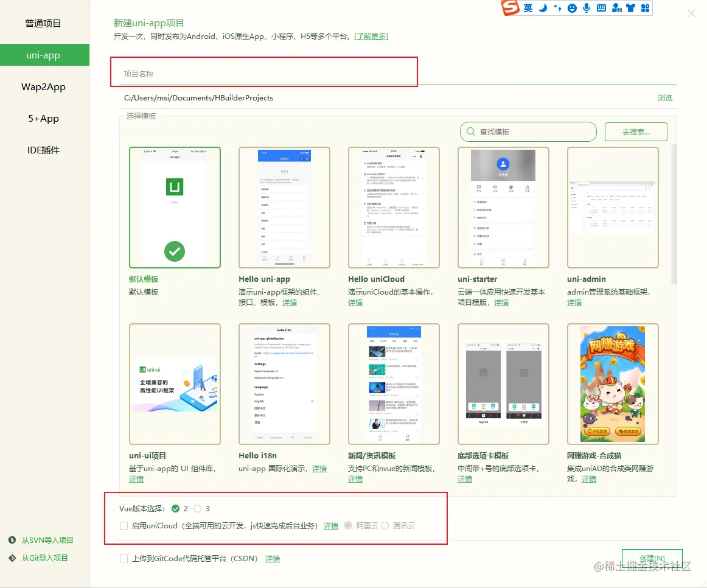Viewport: 707px width, 588px height.
Task: Select the uni-app project type tab
Action: point(43,55)
